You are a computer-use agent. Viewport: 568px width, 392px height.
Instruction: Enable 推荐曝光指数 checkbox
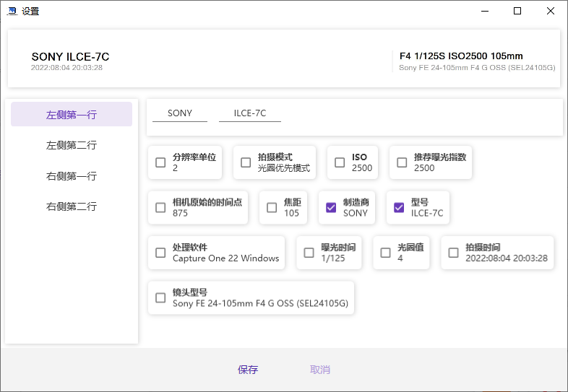click(x=402, y=162)
